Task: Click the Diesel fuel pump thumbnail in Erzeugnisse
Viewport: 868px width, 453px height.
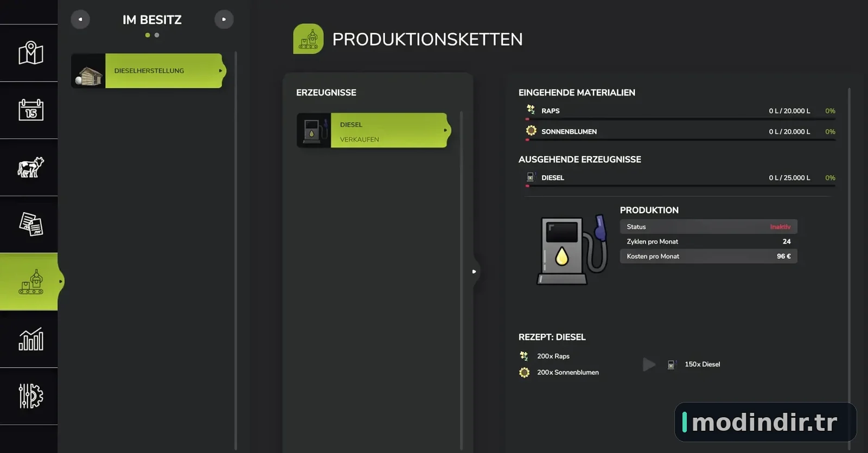Action: (314, 130)
